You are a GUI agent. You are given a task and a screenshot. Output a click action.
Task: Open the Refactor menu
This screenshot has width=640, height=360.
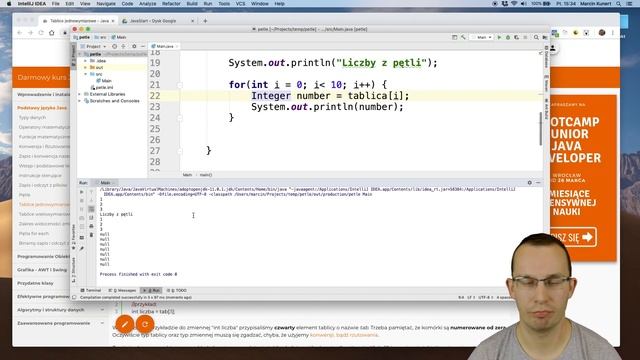click(x=171, y=4)
